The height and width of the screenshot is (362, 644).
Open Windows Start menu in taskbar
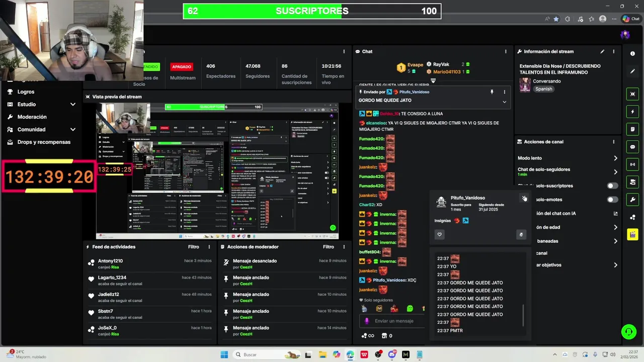click(224, 354)
